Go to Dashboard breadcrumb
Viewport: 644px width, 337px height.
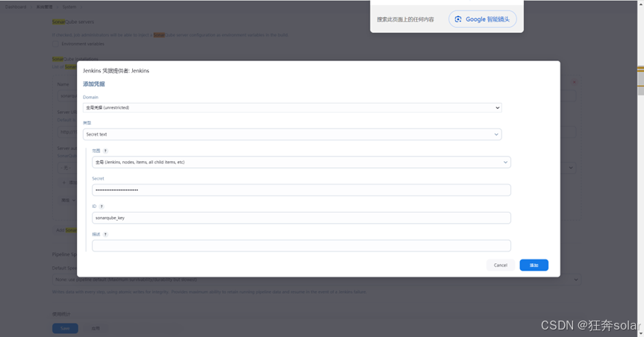tap(16, 7)
